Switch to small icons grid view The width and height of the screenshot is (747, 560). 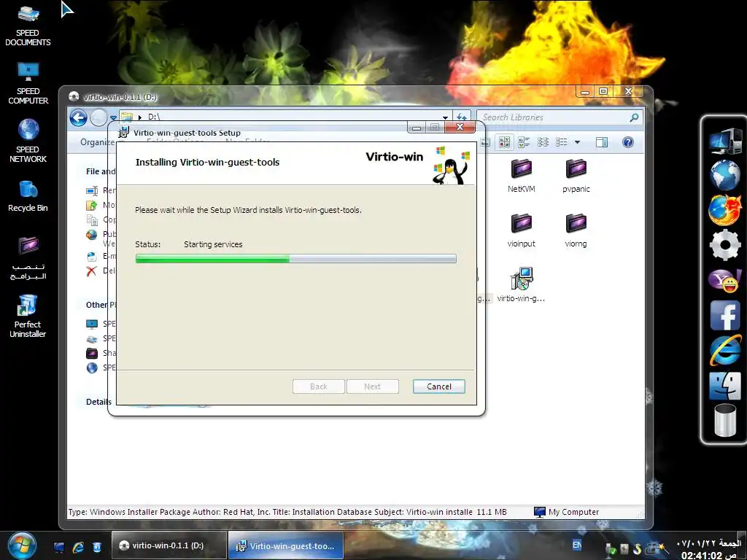click(543, 142)
